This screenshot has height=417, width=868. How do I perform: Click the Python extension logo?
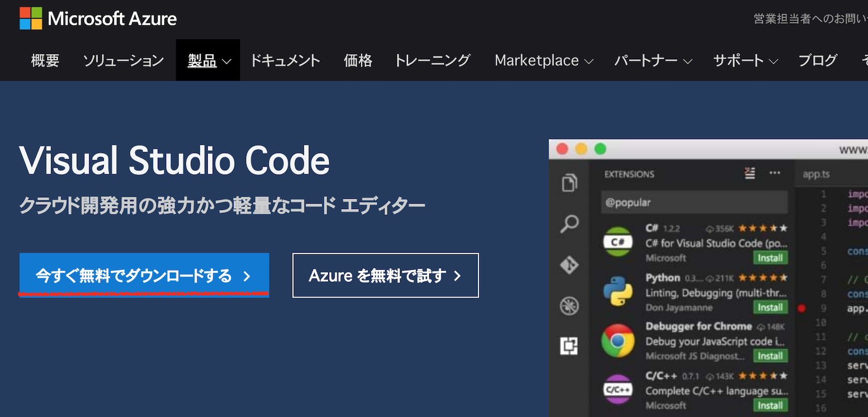tap(618, 292)
